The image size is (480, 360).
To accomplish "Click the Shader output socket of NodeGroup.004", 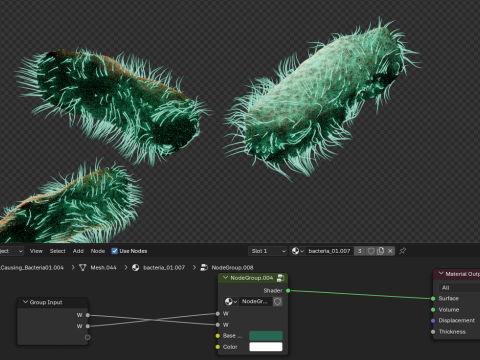I will (288, 291).
